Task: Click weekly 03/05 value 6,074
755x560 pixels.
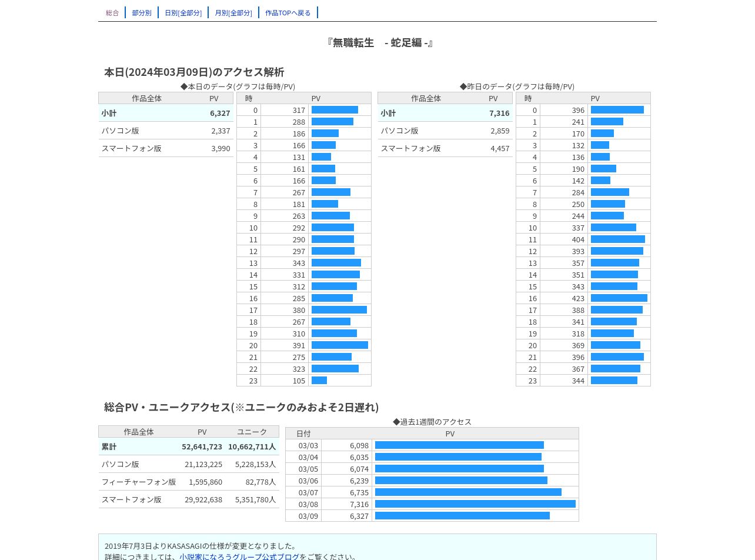Action: coord(359,469)
